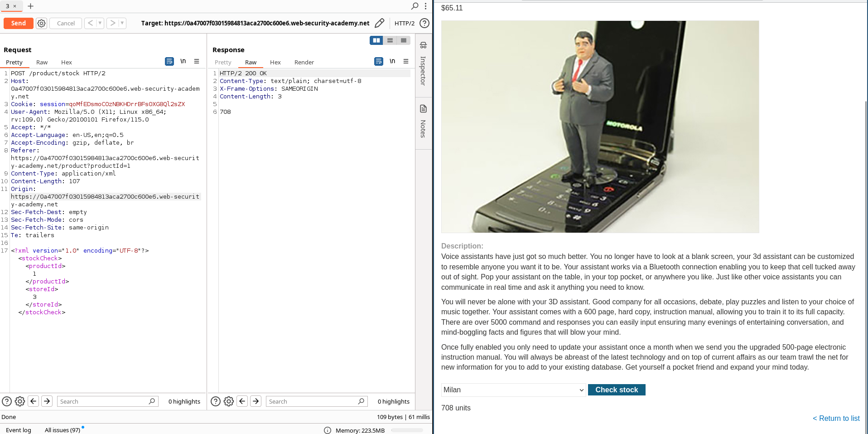Viewport: 868px width, 434px height.
Task: Click the Cancel button
Action: [x=66, y=23]
